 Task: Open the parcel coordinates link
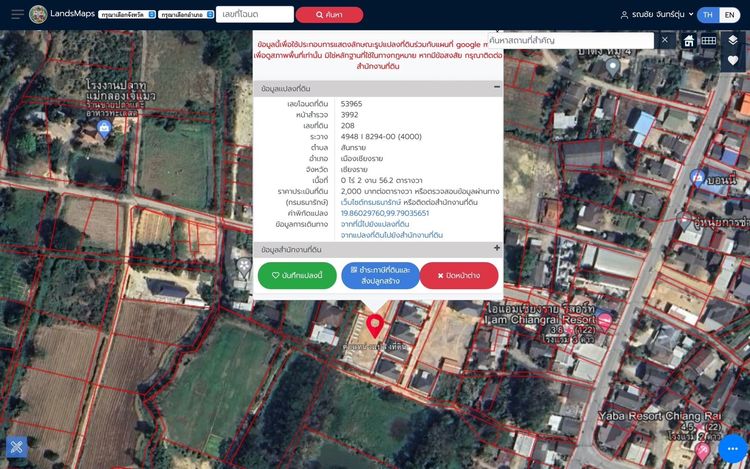tap(385, 213)
